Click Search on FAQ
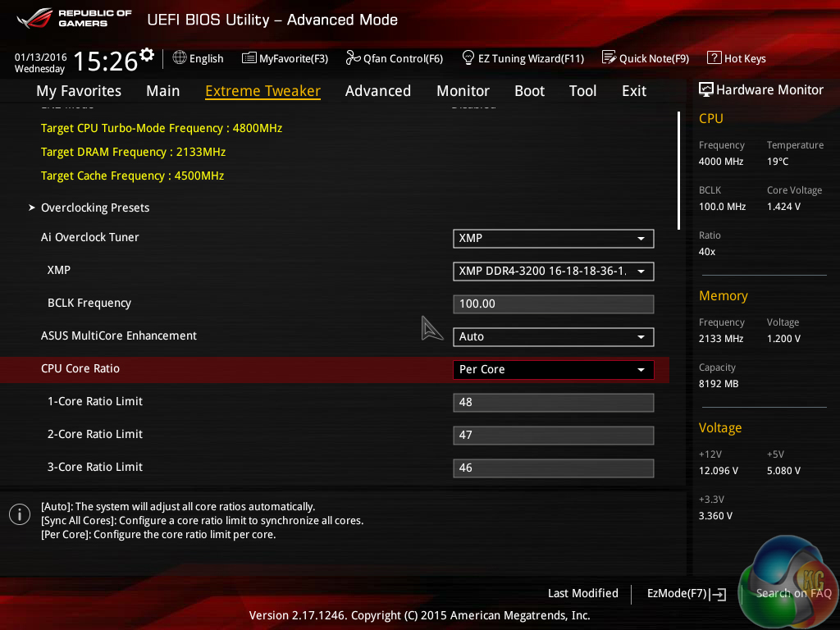The height and width of the screenshot is (630, 840). 793,594
